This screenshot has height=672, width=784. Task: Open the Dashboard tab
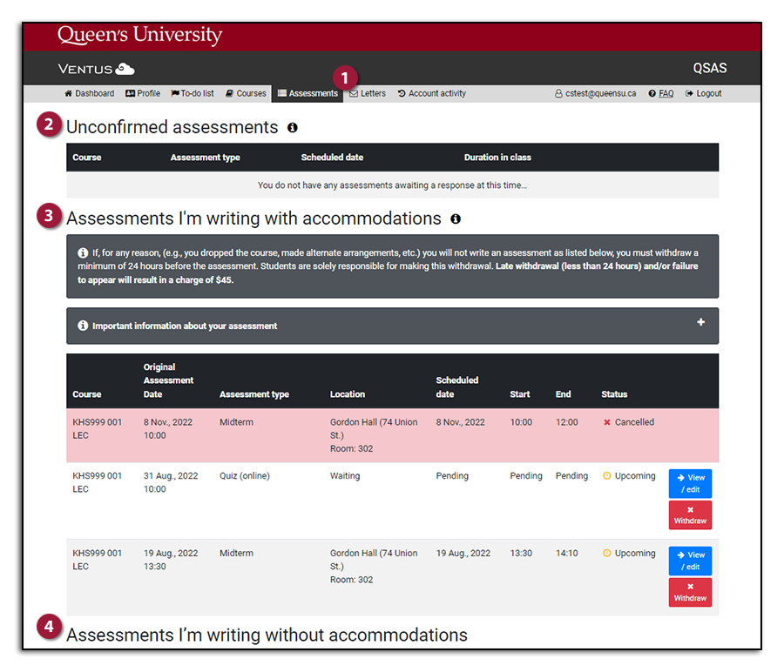click(x=89, y=94)
